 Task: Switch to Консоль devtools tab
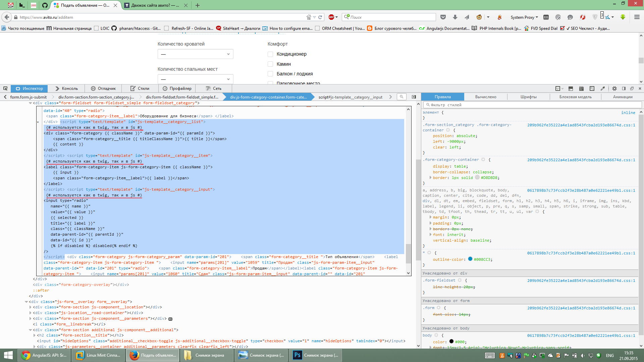coord(66,88)
